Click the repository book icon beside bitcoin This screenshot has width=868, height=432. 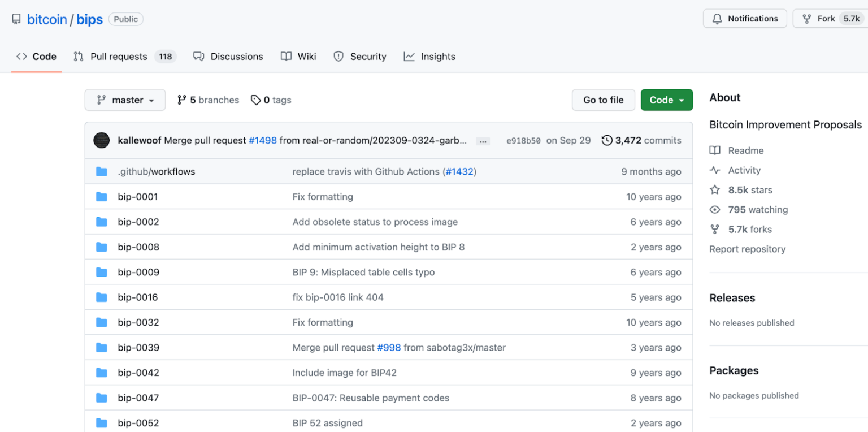pos(16,19)
